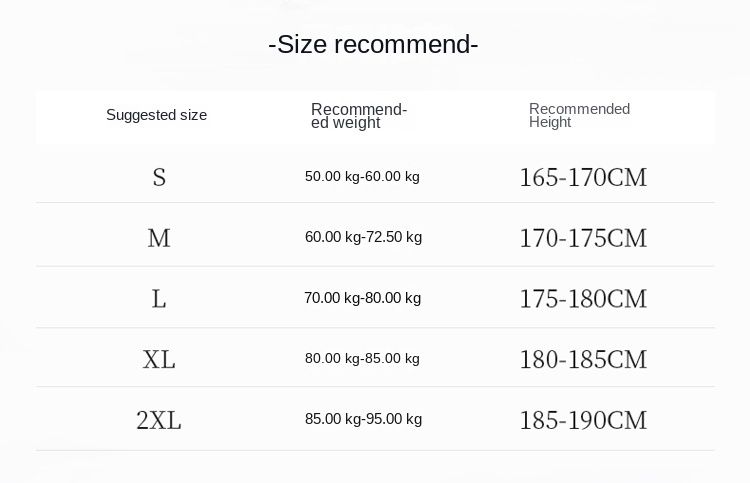Choose the XL size label
This screenshot has height=483, width=750.
[x=159, y=359]
